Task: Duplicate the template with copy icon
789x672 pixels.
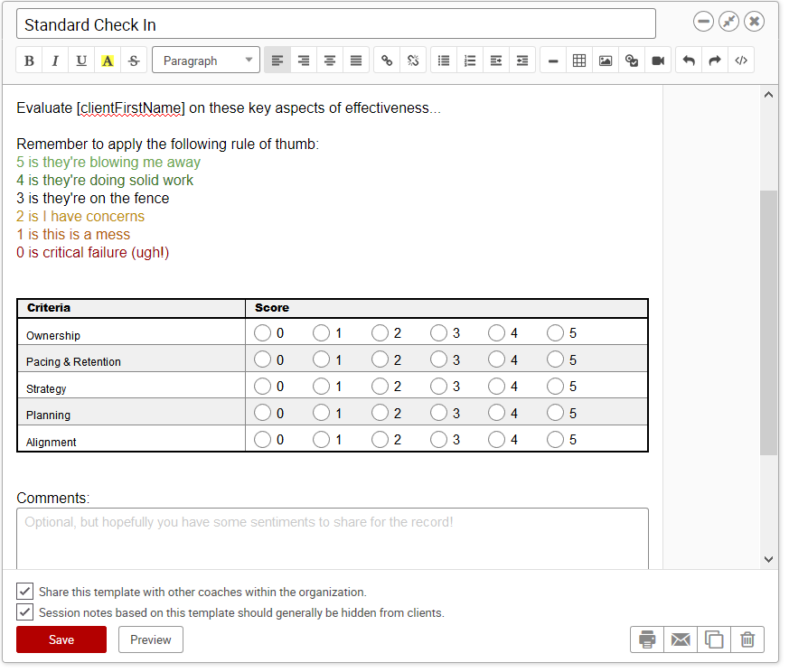Action: click(714, 639)
